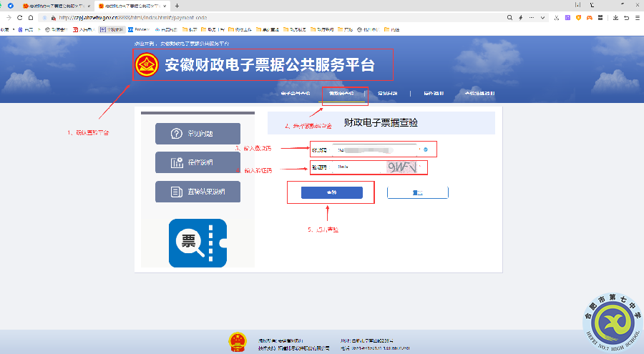Image resolution: width=644 pixels, height=354 pixels.
Task: Open the 常见问题 sidebar button
Action: point(197,134)
